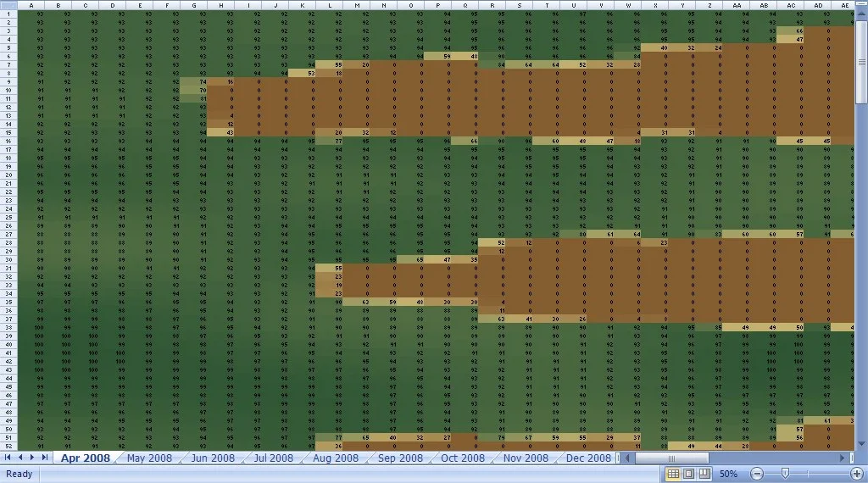
Task: Select cell O30 showing 65
Action: (411, 259)
